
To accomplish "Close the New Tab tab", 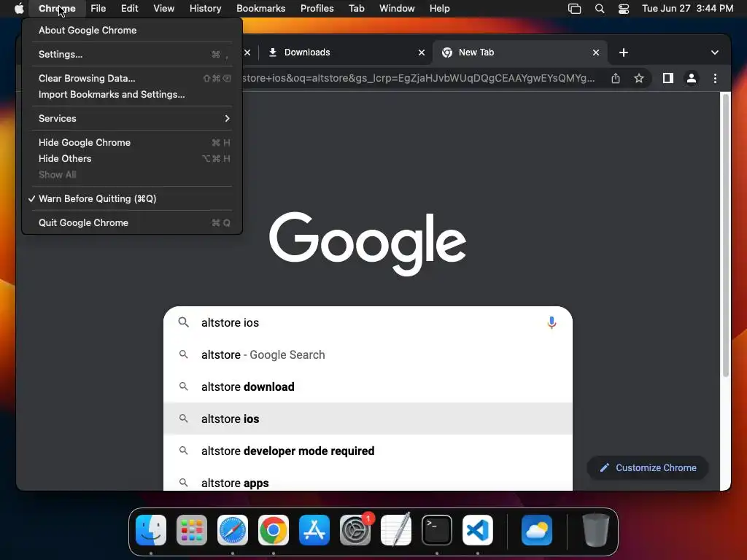I will click(595, 52).
